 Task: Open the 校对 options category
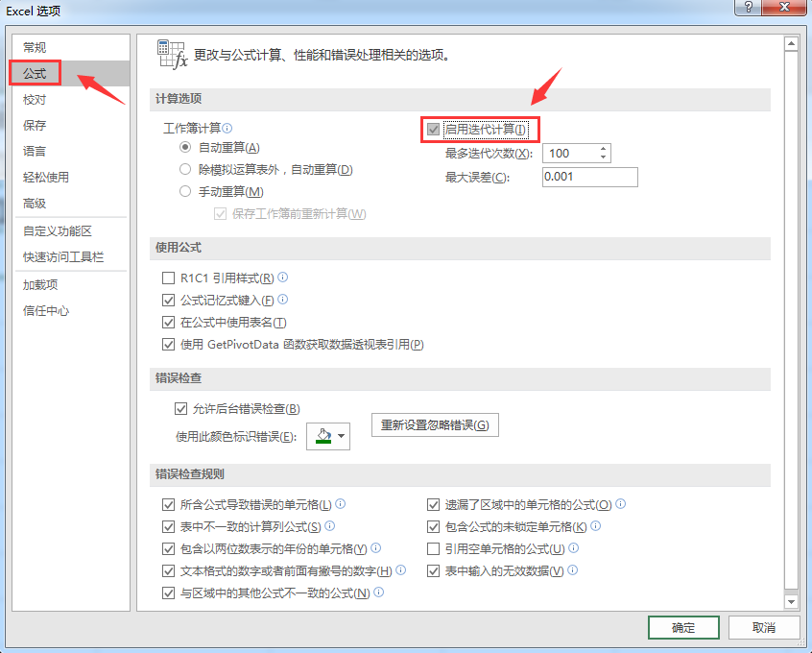point(71,99)
